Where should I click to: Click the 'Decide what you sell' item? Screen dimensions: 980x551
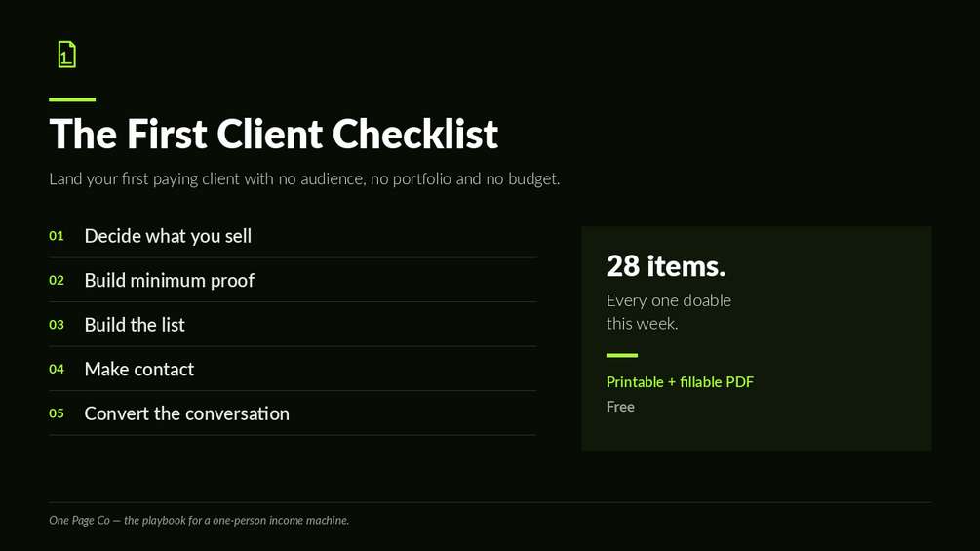(168, 236)
